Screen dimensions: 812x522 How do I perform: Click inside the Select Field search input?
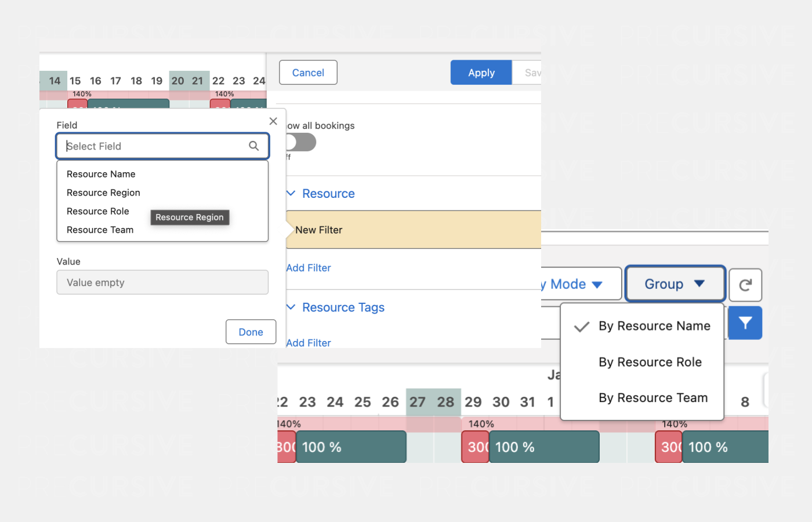point(154,146)
